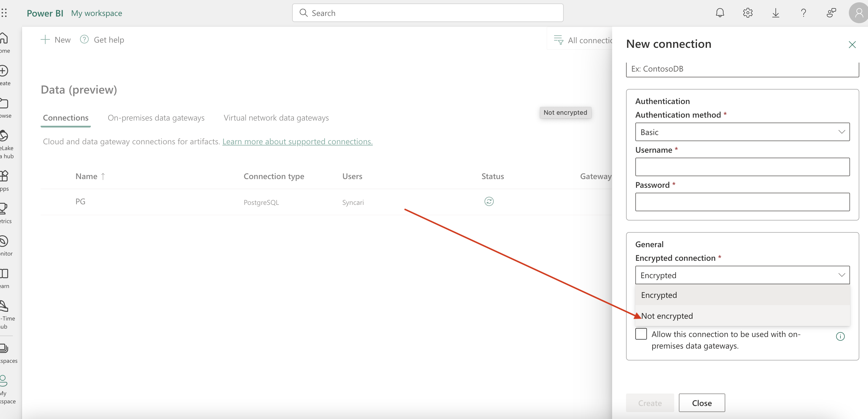
Task: Click the feedback icon in top bar
Action: pos(831,13)
